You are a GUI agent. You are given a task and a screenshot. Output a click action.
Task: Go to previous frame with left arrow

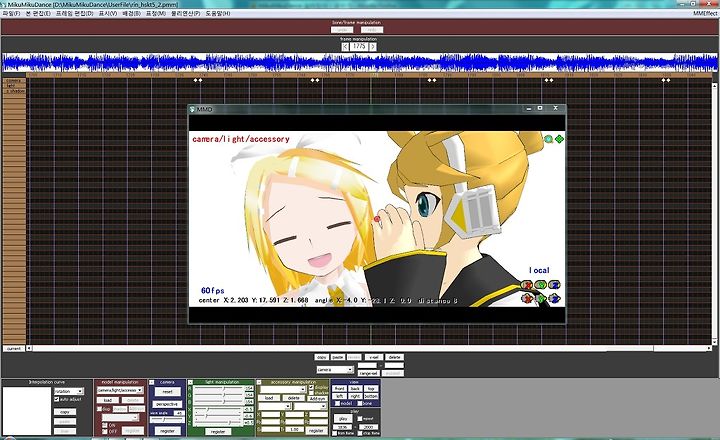click(x=345, y=46)
